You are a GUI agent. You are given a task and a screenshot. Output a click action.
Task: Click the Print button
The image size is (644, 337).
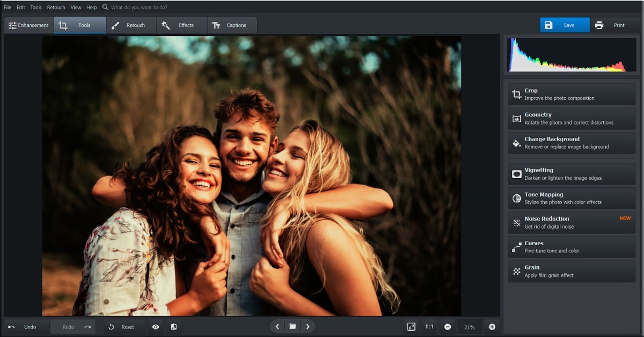pos(614,25)
